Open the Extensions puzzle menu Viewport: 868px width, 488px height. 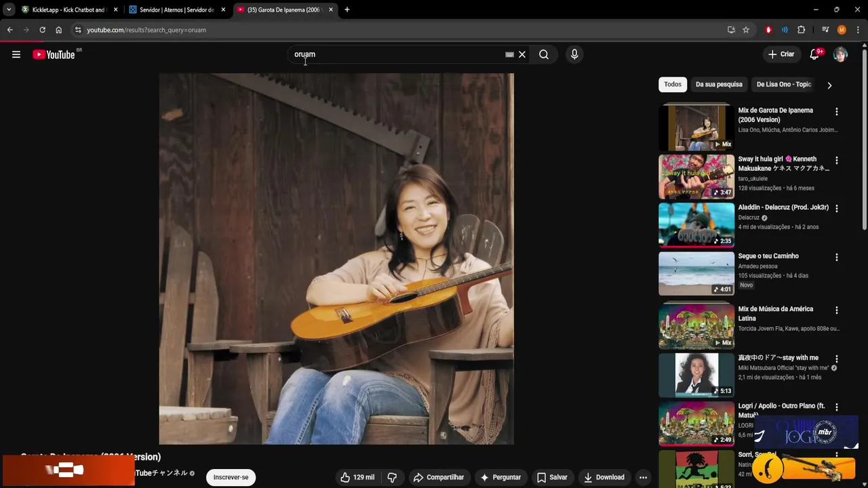(802, 30)
